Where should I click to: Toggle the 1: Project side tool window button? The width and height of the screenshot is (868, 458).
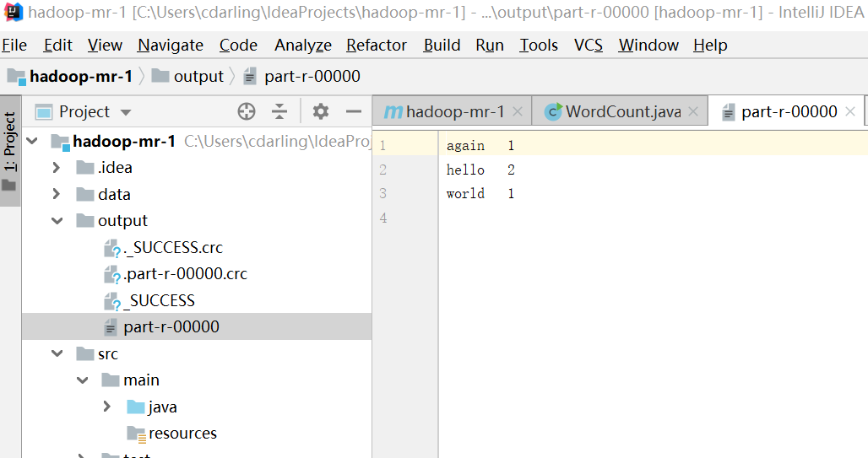tap(10, 151)
